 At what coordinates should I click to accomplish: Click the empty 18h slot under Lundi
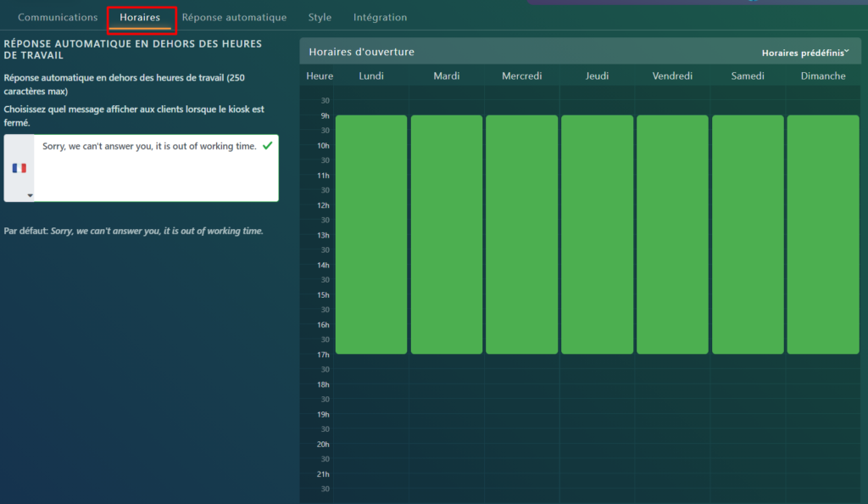point(371,384)
